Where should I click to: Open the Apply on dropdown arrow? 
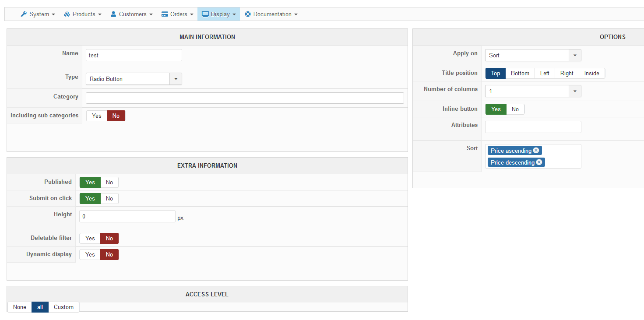[x=575, y=55]
